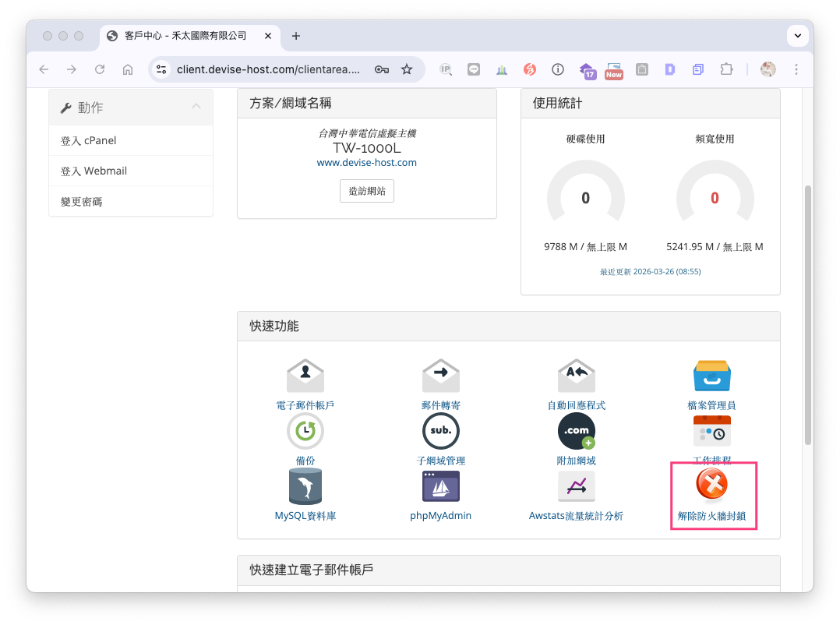Click the 備份 backup icon

305,432
